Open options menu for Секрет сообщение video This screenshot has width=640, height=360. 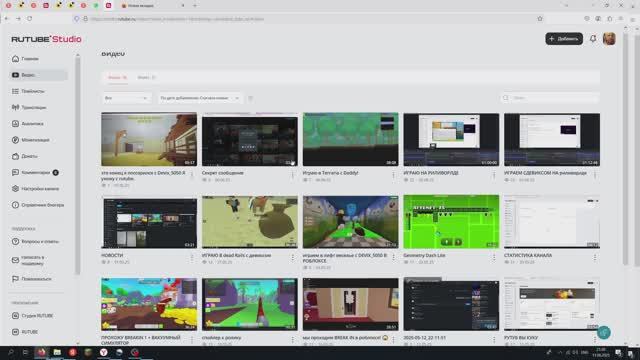[293, 176]
